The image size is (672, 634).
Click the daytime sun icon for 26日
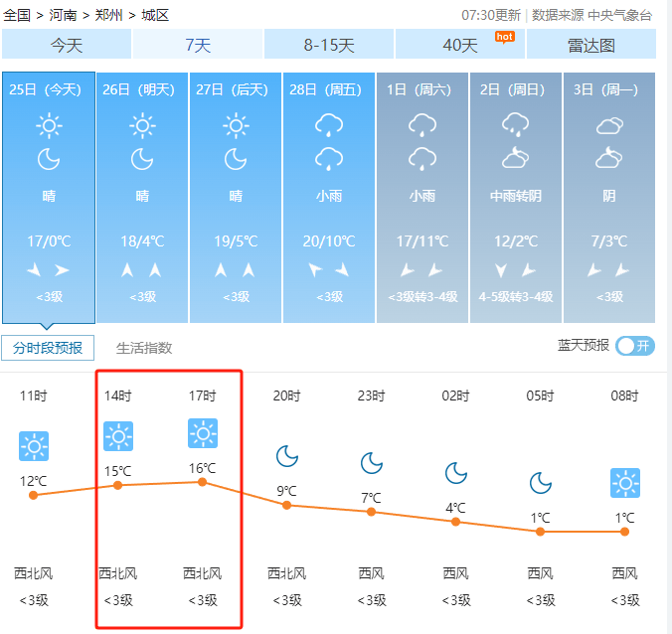pos(142,125)
